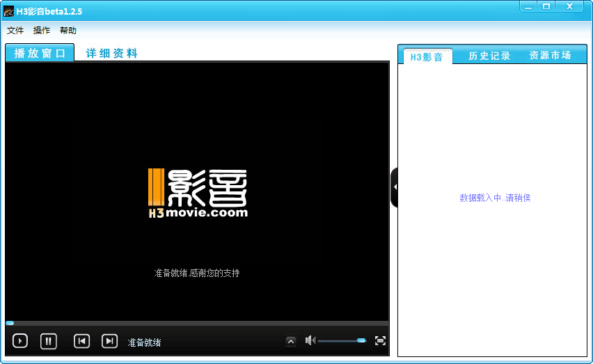Open the 历史记录 tab
Screen dimensions: 593x364
[489, 56]
